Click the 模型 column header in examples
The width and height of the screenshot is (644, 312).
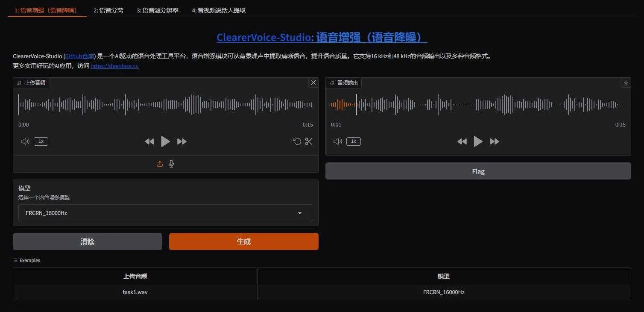pyautogui.click(x=444, y=277)
